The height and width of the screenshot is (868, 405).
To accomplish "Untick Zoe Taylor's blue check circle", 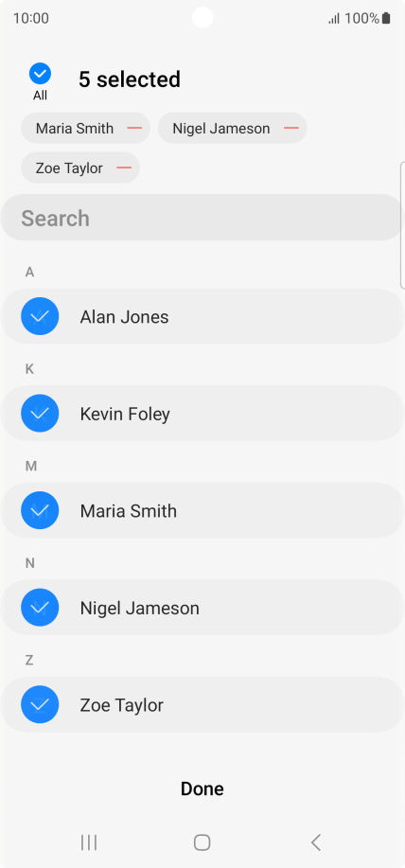I will tap(40, 704).
